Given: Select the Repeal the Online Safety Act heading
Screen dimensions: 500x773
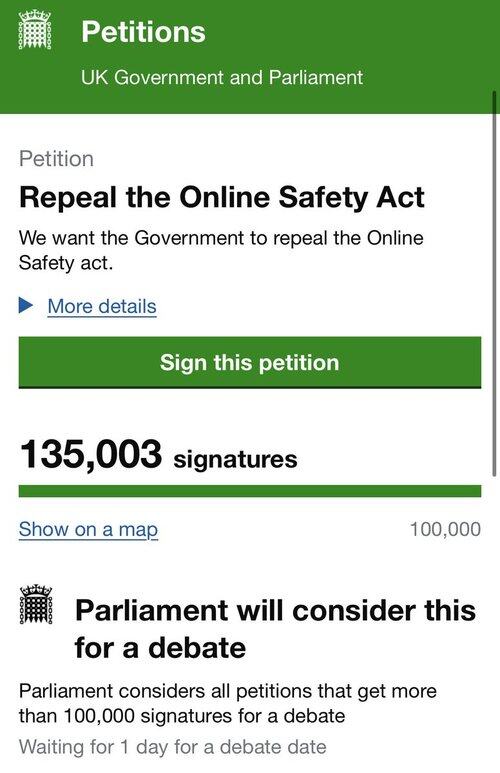Looking at the screenshot, I should coord(222,198).
